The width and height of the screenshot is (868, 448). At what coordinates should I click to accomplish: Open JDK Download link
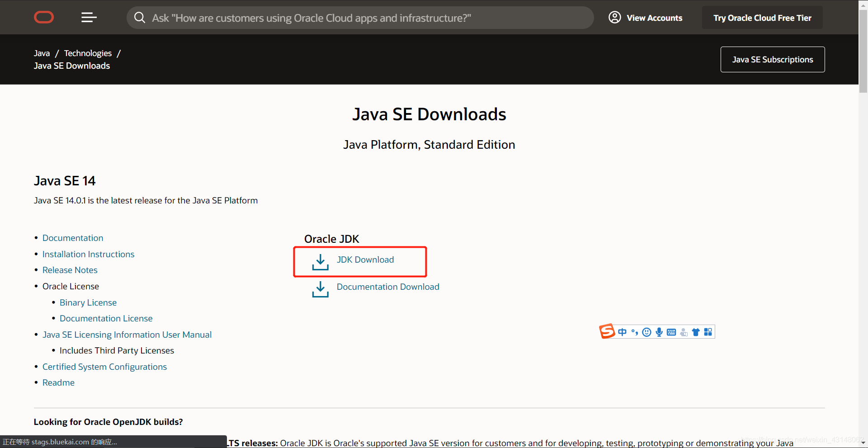365,259
